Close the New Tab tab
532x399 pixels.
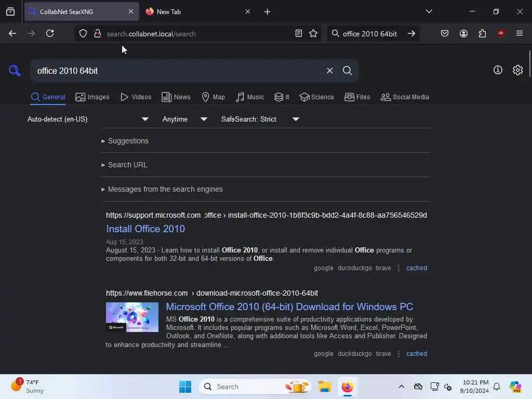pyautogui.click(x=248, y=11)
